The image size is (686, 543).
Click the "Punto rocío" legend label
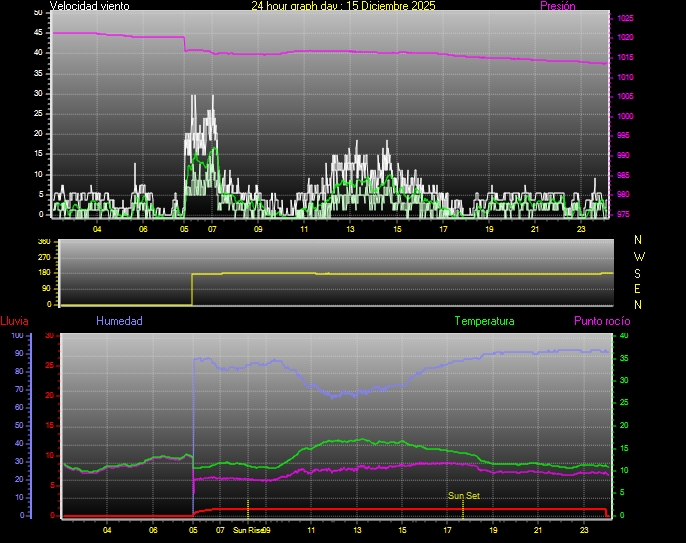pos(601,321)
